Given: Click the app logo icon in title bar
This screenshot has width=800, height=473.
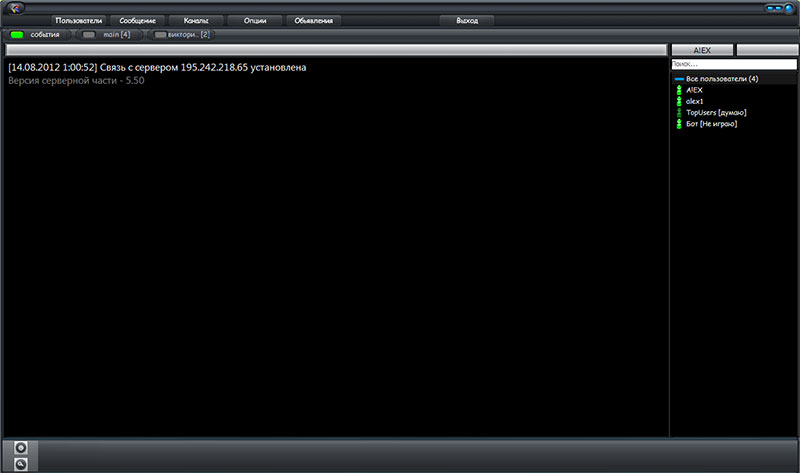Looking at the screenshot, I should (16, 8).
